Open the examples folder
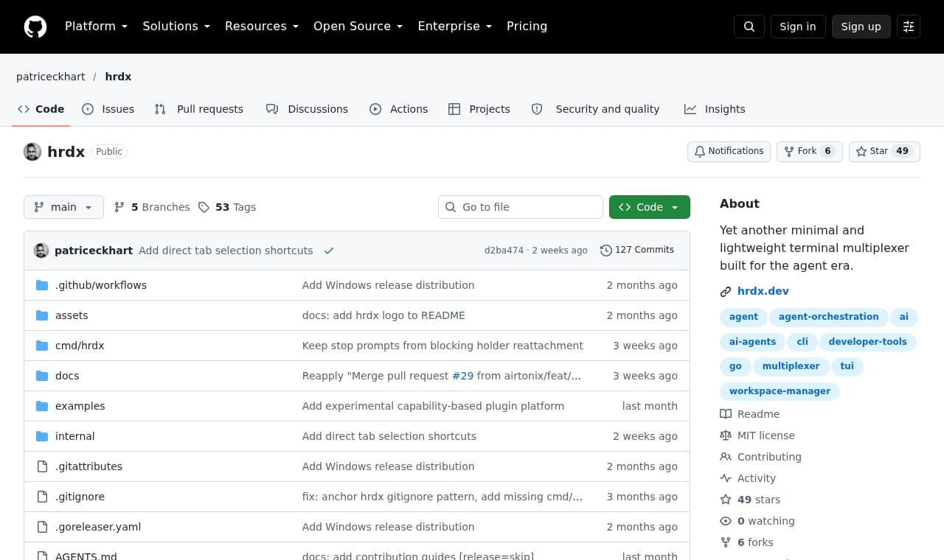944x560 pixels. 80,406
